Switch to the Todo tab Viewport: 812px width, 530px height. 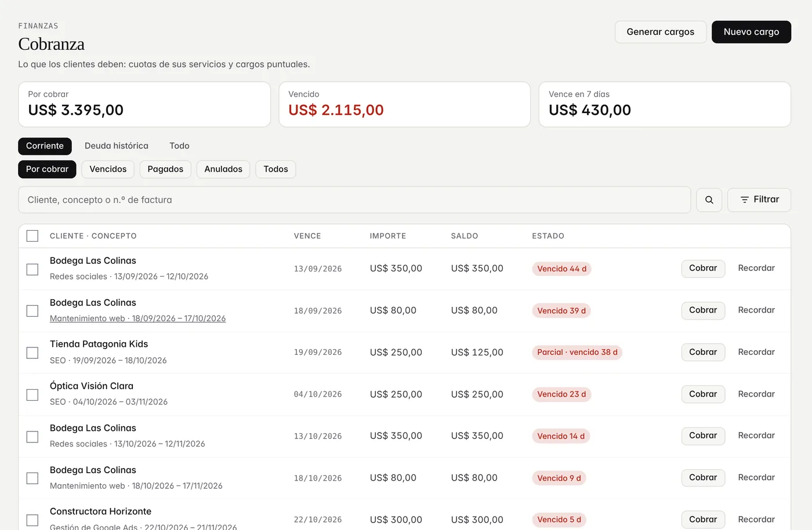coord(179,146)
